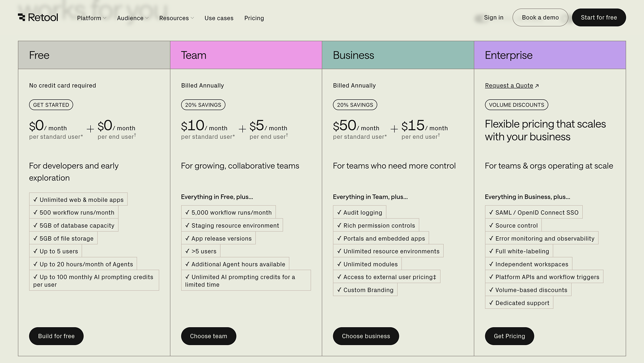Viewport: 644px width, 363px height.
Task: Click 'Dedicated support' feature
Action: 519,303
